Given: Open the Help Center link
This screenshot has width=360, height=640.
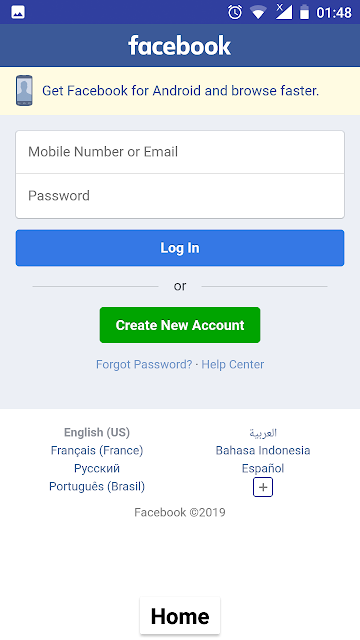Looking at the screenshot, I should pyautogui.click(x=233, y=364).
